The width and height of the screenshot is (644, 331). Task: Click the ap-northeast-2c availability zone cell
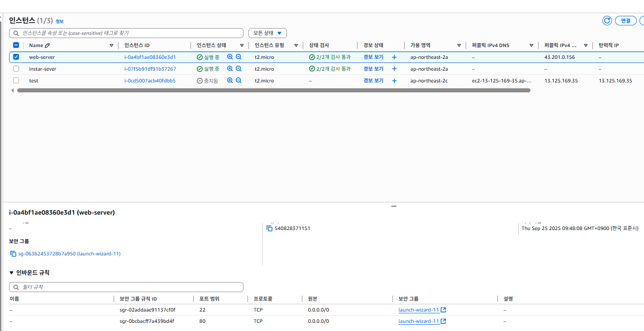pyautogui.click(x=429, y=81)
